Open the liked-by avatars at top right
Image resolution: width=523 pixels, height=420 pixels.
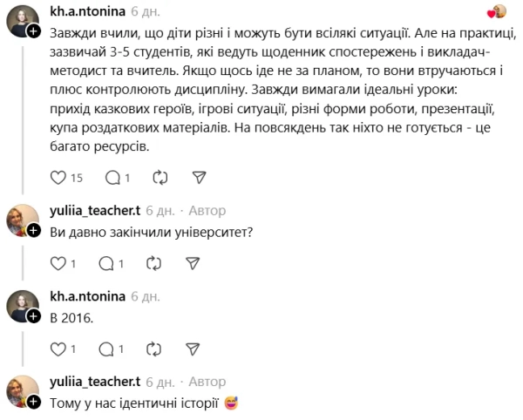(498, 11)
